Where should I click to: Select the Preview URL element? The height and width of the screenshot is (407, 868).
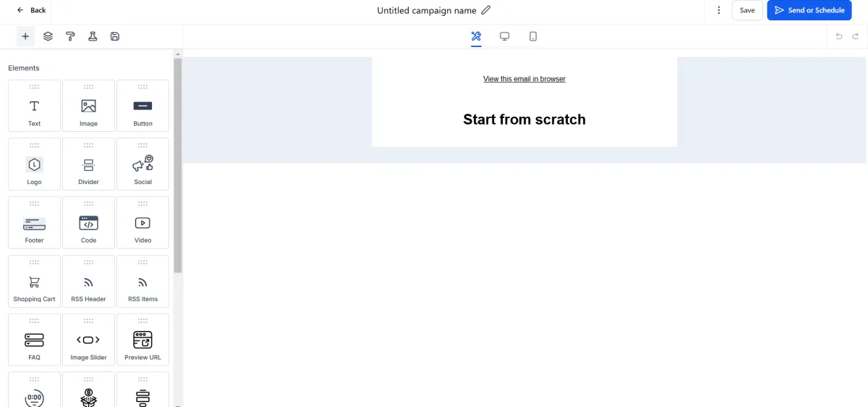(142, 340)
